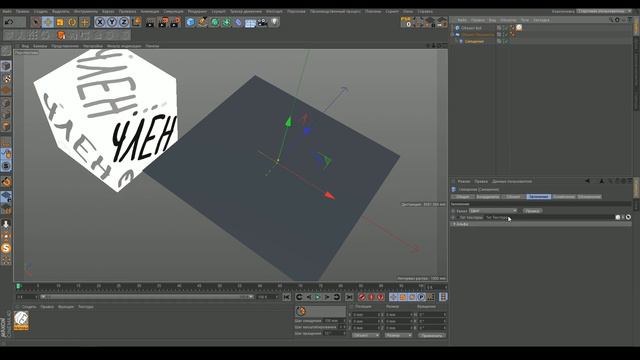Add a camera object
This screenshot has width=640, height=360.
pyautogui.click(x=262, y=22)
